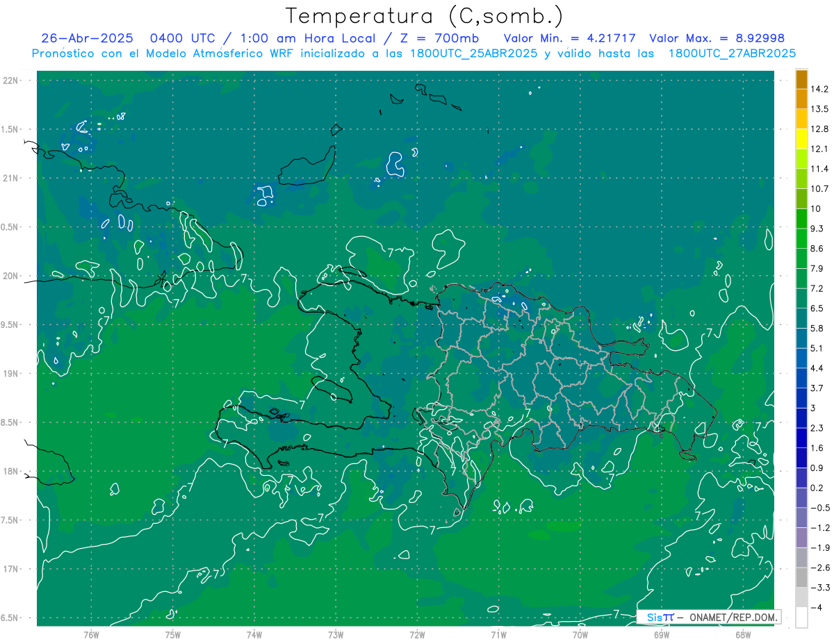This screenshot has height=644, width=834.
Task: Click the 8.6 colorbar legend value
Action: point(817,249)
